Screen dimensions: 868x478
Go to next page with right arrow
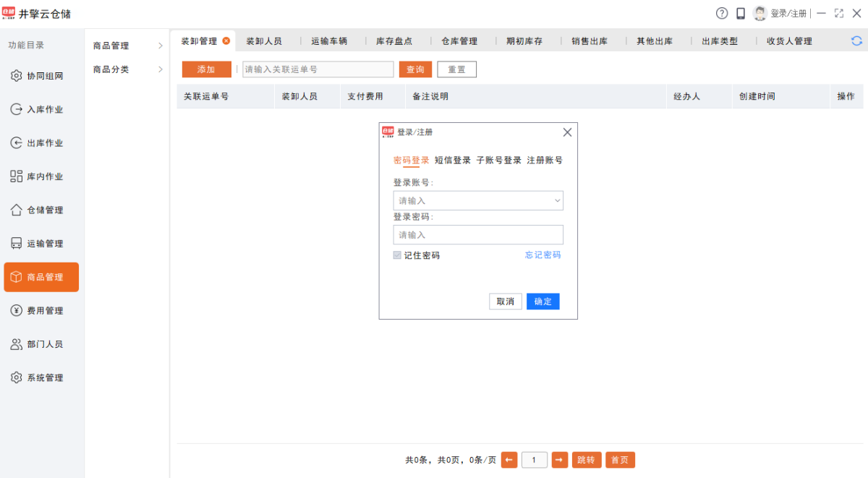tap(560, 460)
